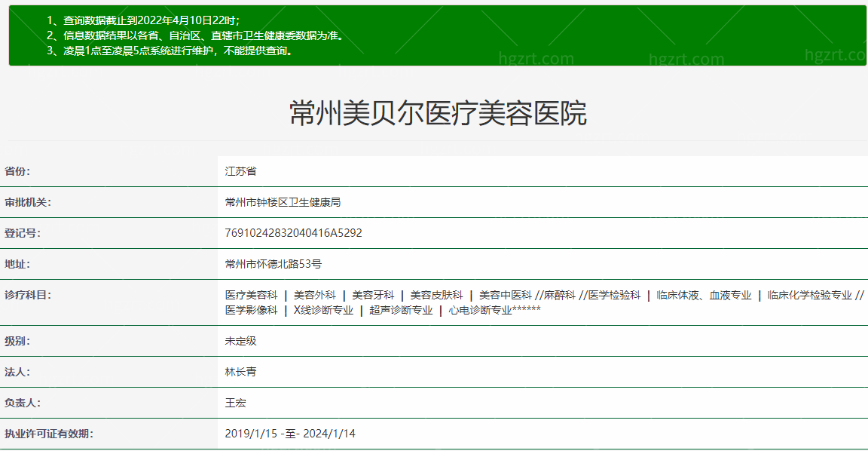The width and height of the screenshot is (868, 451).
Task: Click the validity dates 2019/1/15 -至- 2024/1/14
Action: [x=290, y=434]
